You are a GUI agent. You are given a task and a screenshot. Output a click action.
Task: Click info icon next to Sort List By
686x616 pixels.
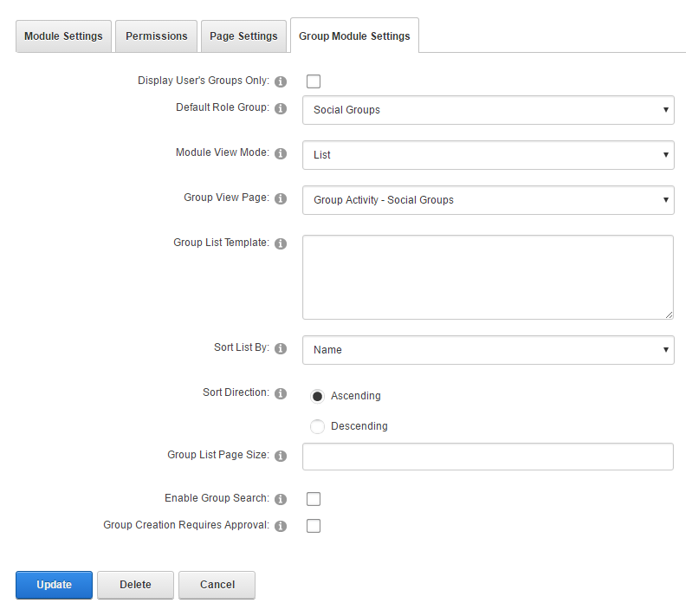pyautogui.click(x=281, y=348)
